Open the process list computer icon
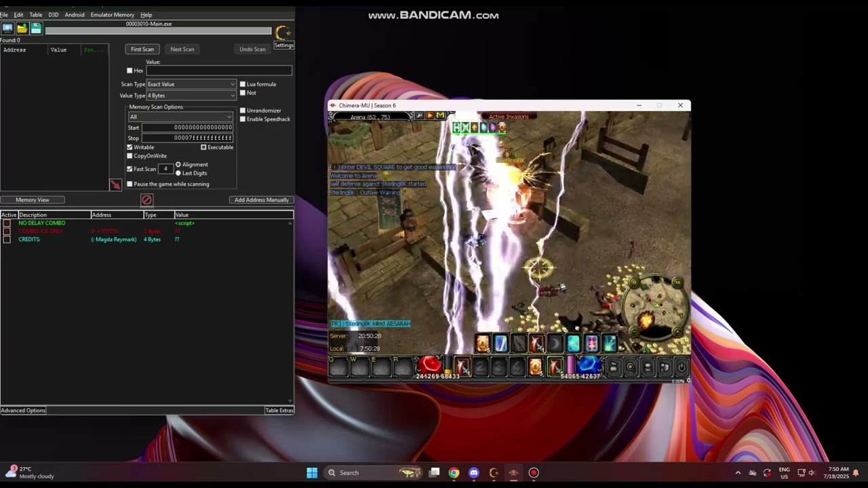Viewport: 868px width, 488px height. point(7,28)
